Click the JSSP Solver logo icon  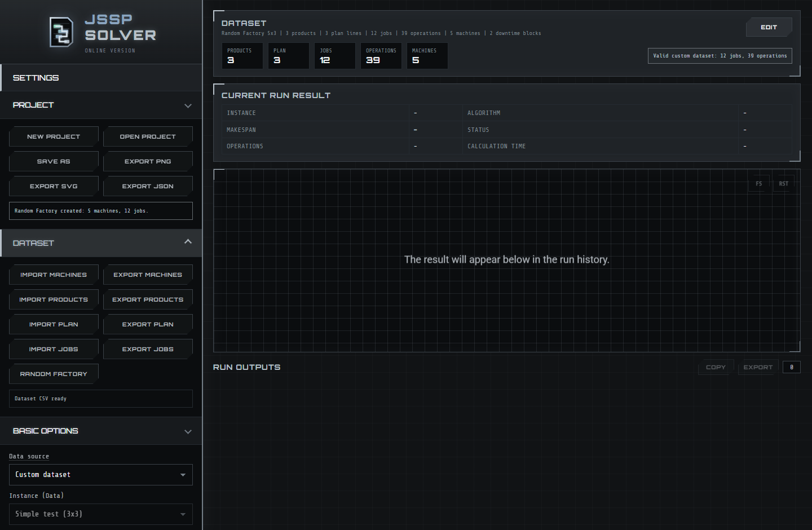[x=61, y=32]
